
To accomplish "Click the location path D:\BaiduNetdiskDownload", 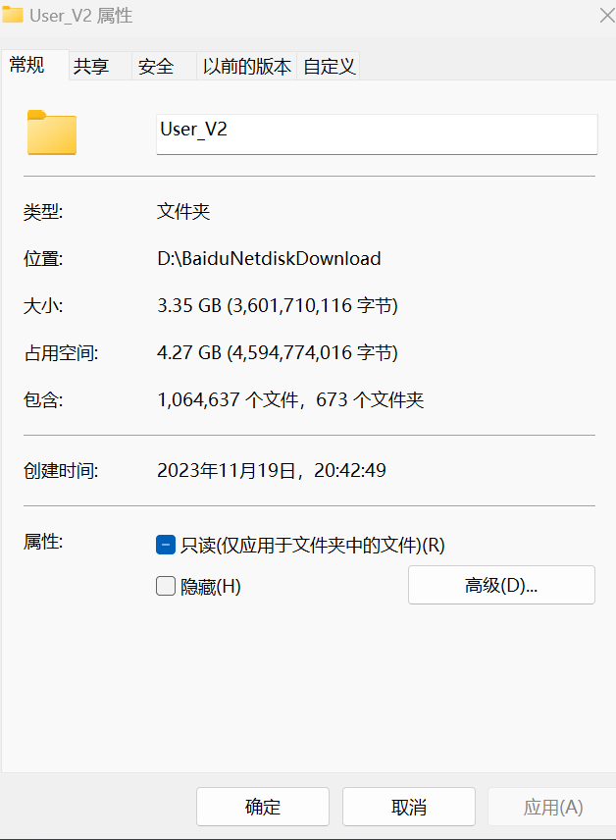I will coord(269,259).
